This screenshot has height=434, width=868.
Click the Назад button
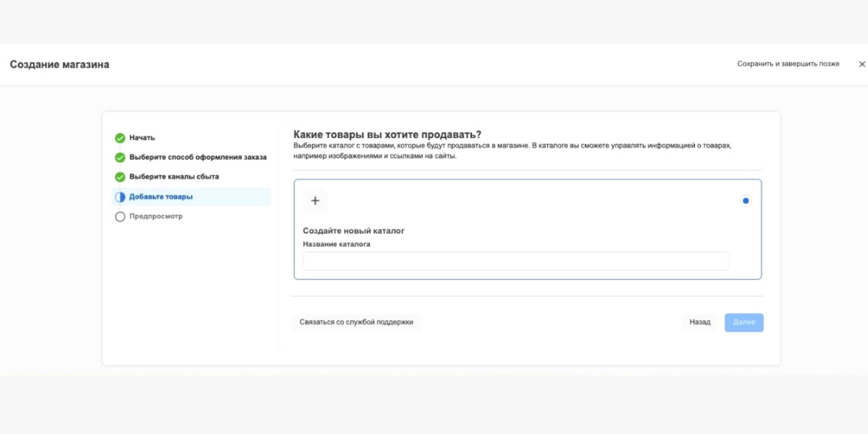pyautogui.click(x=700, y=322)
